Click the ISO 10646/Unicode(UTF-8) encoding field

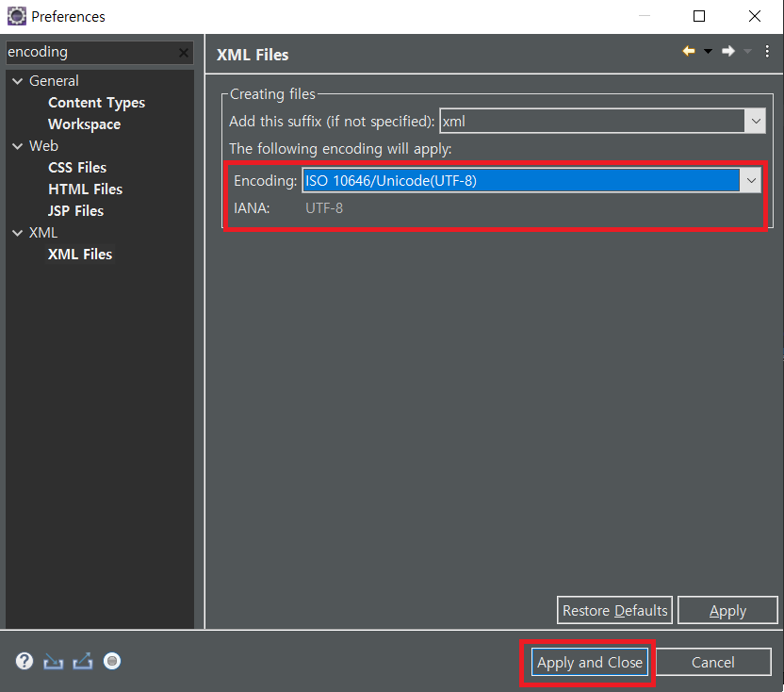point(521,181)
